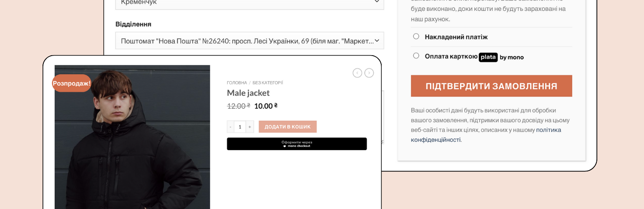The image size is (644, 209).
Task: Click the Male jacket product photo
Action: click(132, 137)
